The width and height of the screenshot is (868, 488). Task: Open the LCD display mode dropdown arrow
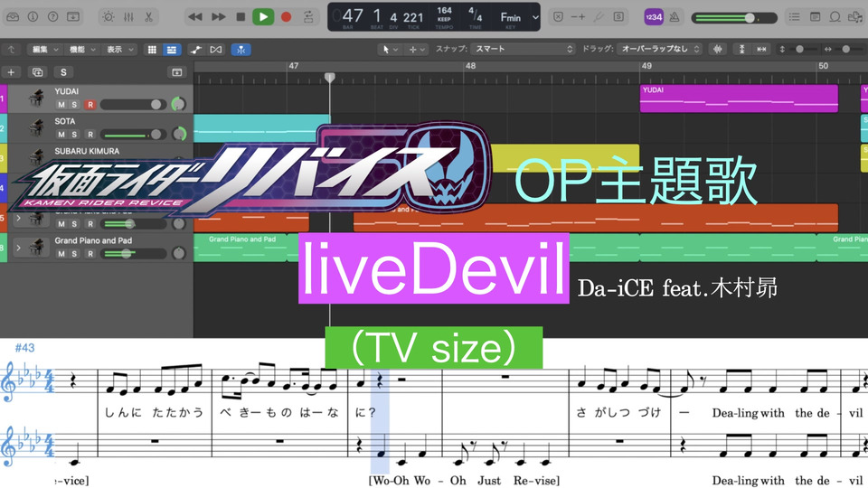click(x=534, y=16)
